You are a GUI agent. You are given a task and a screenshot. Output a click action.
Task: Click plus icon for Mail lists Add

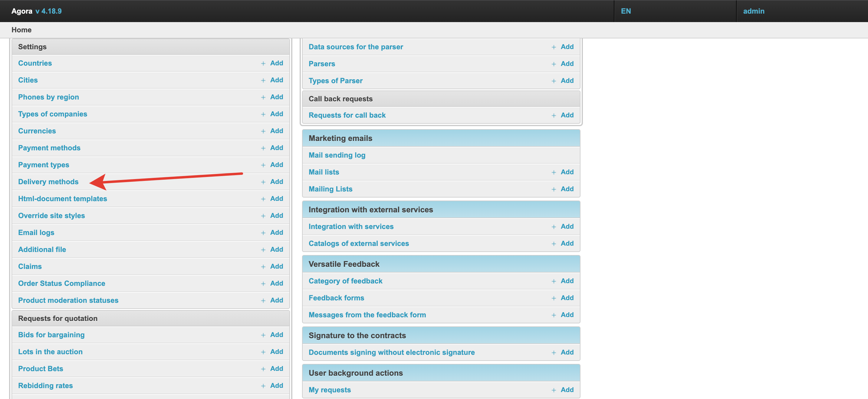(x=554, y=172)
